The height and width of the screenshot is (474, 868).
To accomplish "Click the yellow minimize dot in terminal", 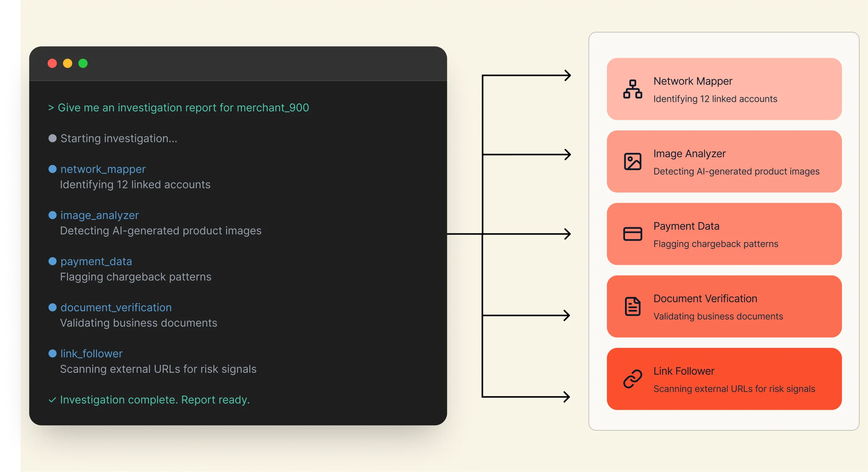I will (68, 64).
